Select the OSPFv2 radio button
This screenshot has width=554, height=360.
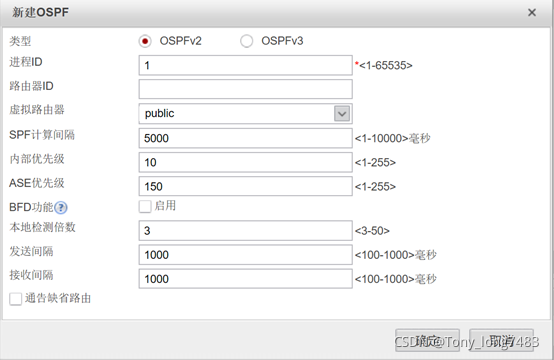pyautogui.click(x=145, y=41)
